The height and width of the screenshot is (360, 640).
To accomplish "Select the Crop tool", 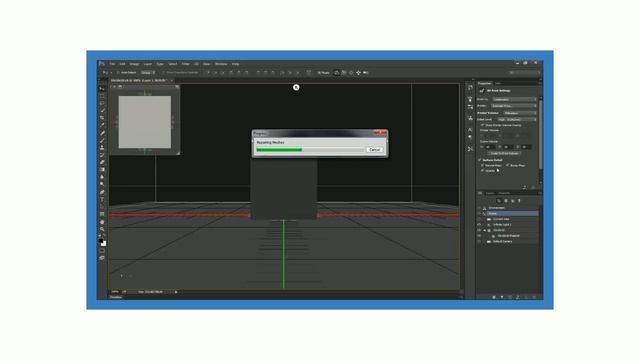I will point(102,118).
